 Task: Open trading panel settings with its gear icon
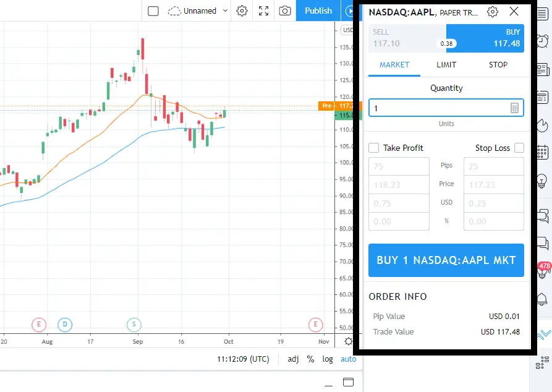pos(492,11)
